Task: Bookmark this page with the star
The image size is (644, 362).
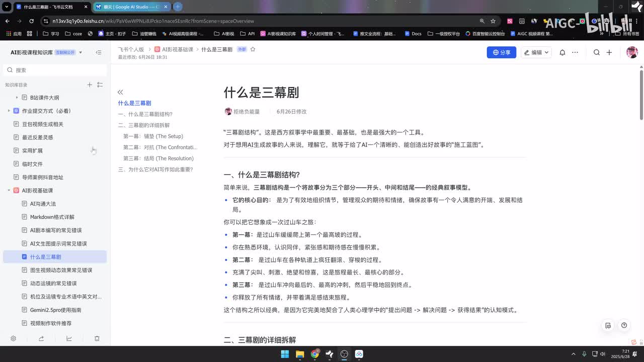Action: pyautogui.click(x=493, y=21)
